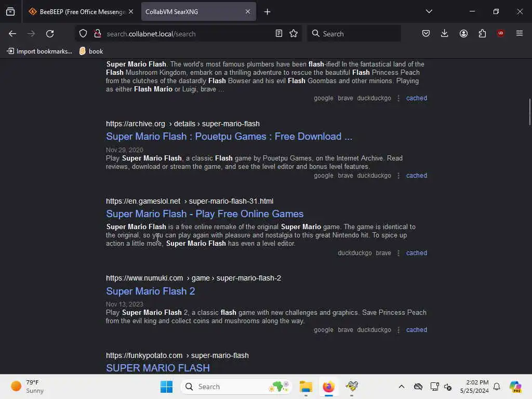
Task: Switch to the BeeBEEP tab
Action: pyautogui.click(x=82, y=12)
